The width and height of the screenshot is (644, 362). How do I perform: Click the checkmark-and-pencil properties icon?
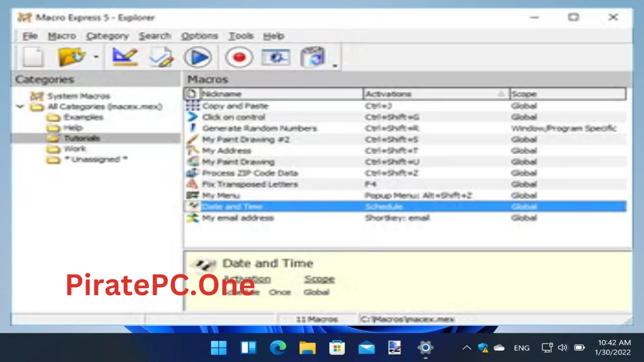coord(161,57)
